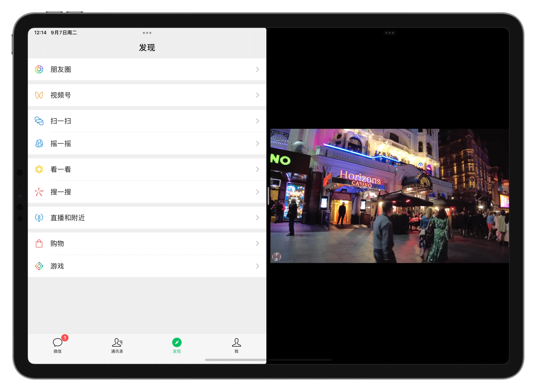The width and height of the screenshot is (537, 392).
Task: Expand the 直播和附近 row chevron
Action: click(258, 218)
